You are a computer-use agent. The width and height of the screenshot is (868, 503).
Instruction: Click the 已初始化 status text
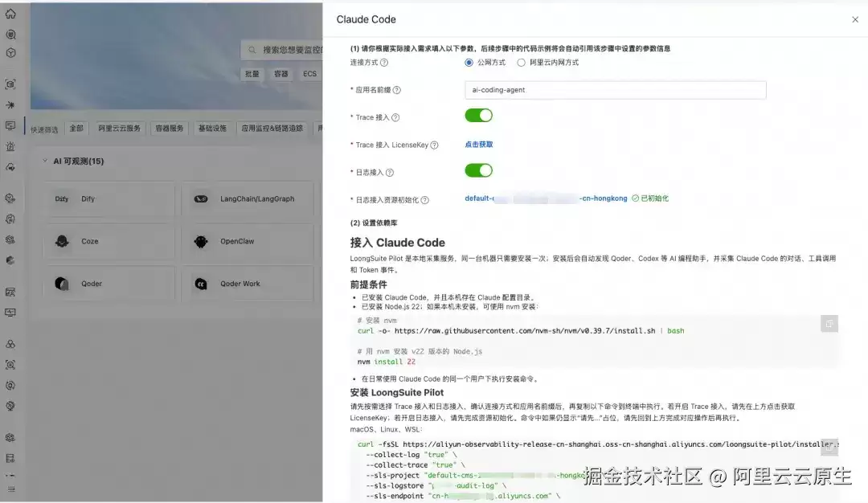[655, 198]
